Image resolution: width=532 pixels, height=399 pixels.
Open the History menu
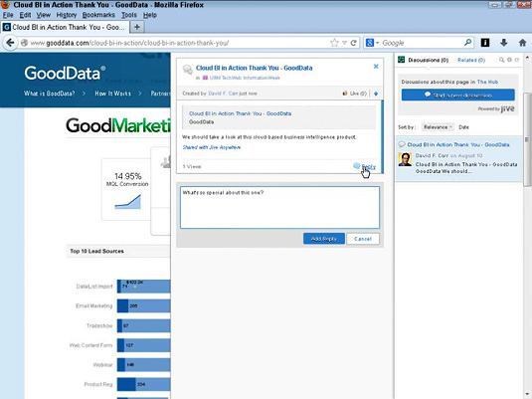(x=67, y=15)
